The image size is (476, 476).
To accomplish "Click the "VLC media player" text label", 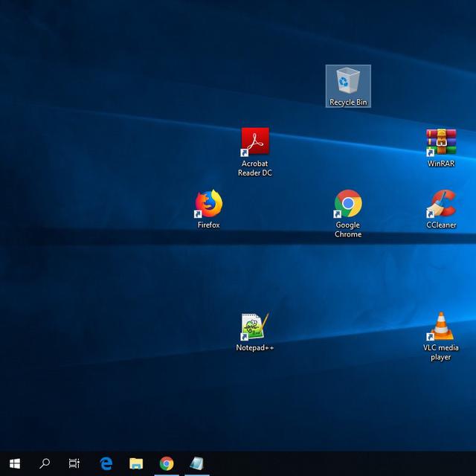I will tap(441, 353).
